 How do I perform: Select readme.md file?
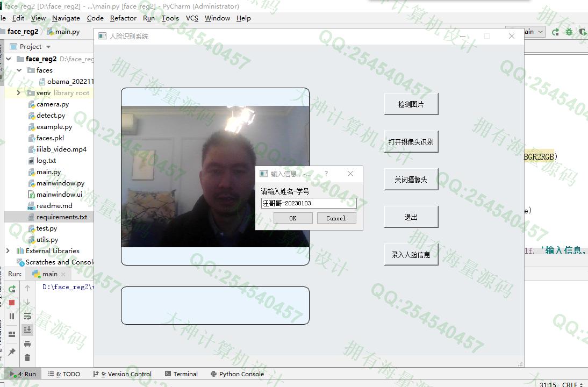(x=51, y=205)
